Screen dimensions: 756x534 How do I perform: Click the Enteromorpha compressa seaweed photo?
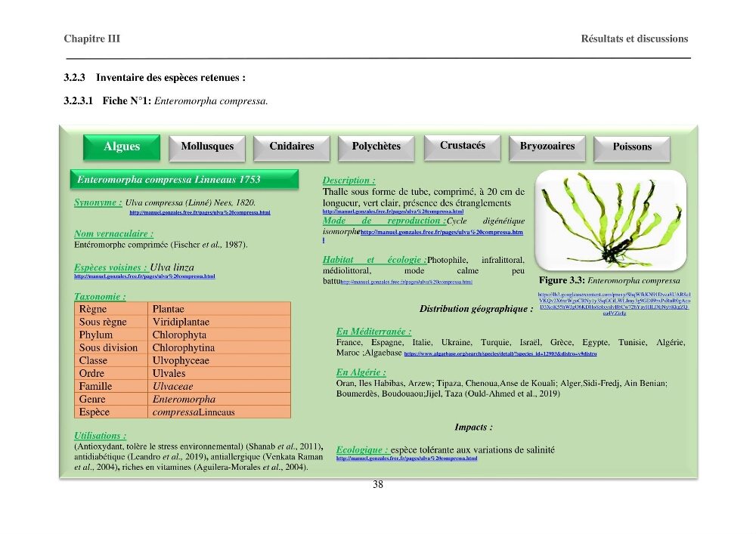pyautogui.click(x=611, y=220)
